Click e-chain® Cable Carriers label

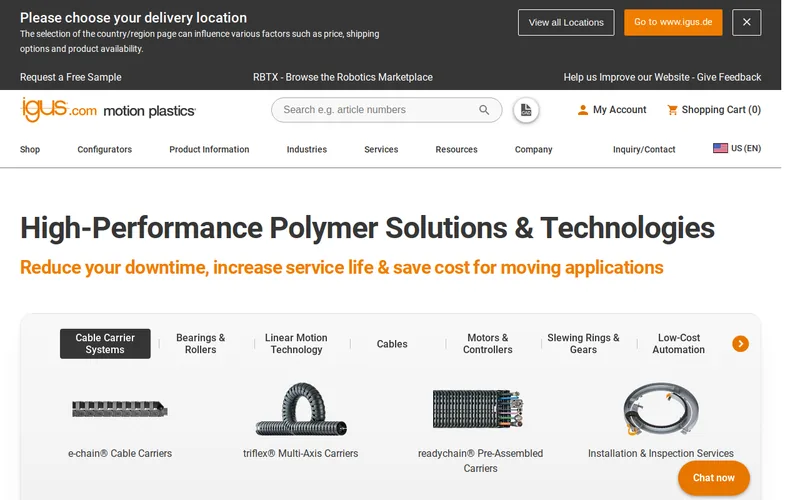click(x=120, y=454)
